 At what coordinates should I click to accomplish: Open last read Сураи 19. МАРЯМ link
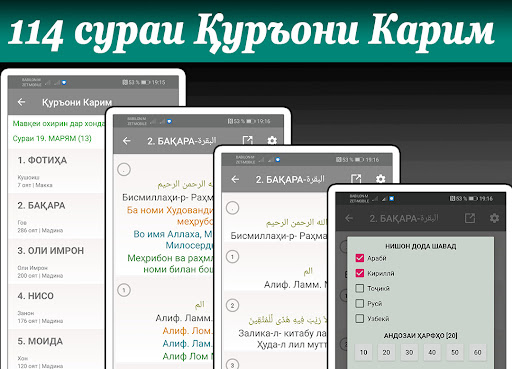52,138
